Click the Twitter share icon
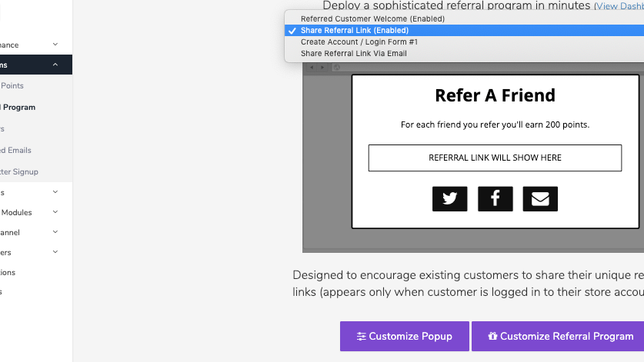The width and height of the screenshot is (644, 362). 449,198
